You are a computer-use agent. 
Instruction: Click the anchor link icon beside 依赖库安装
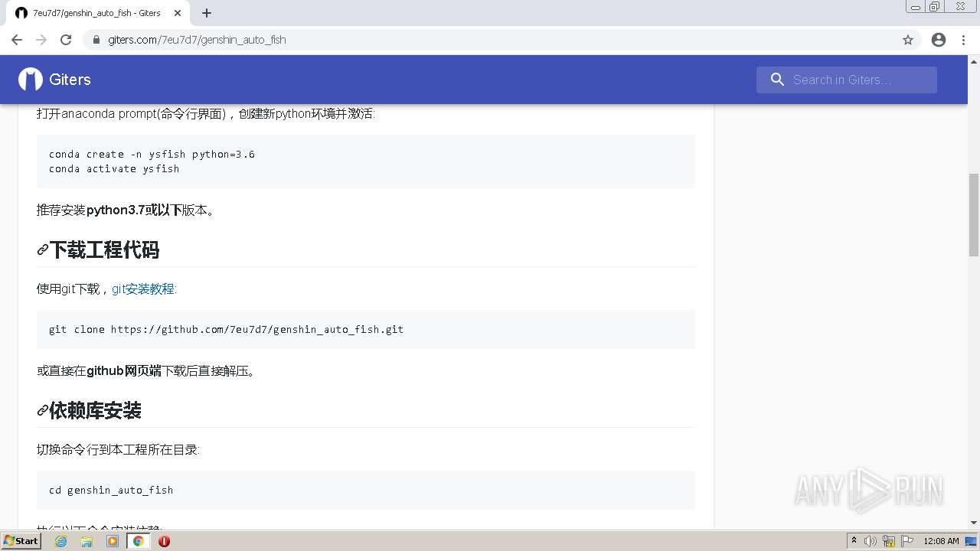[43, 411]
